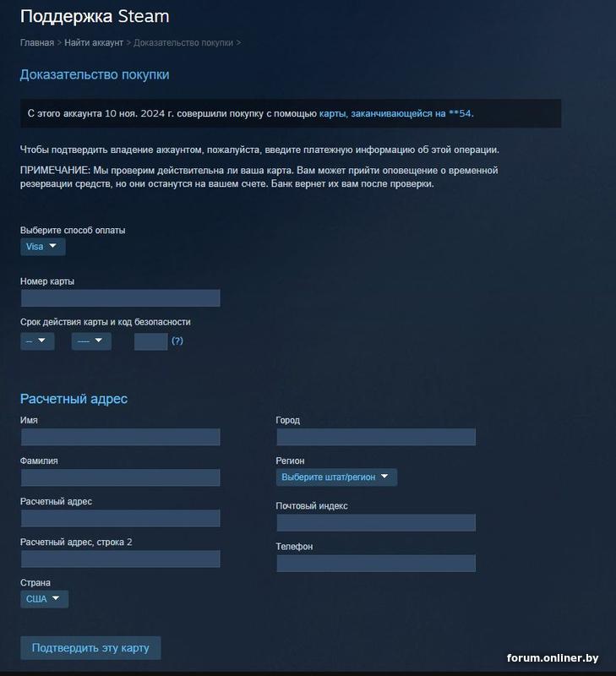Click the Срок действия карты label
The width and height of the screenshot is (616, 676).
pos(105,322)
